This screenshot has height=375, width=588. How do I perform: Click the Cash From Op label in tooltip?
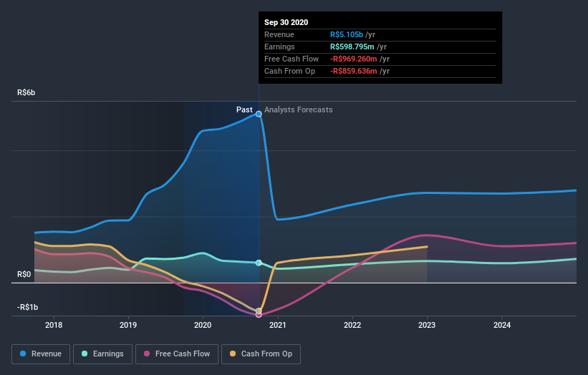[x=289, y=71]
